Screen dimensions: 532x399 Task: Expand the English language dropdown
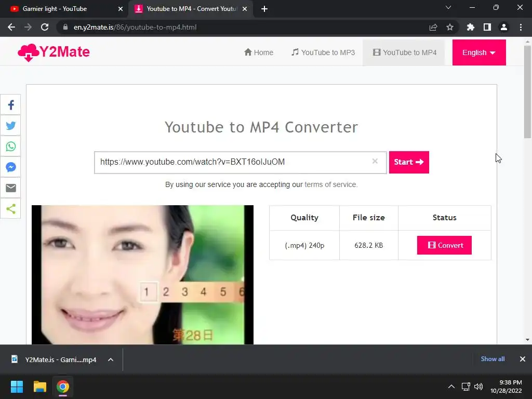coord(478,52)
